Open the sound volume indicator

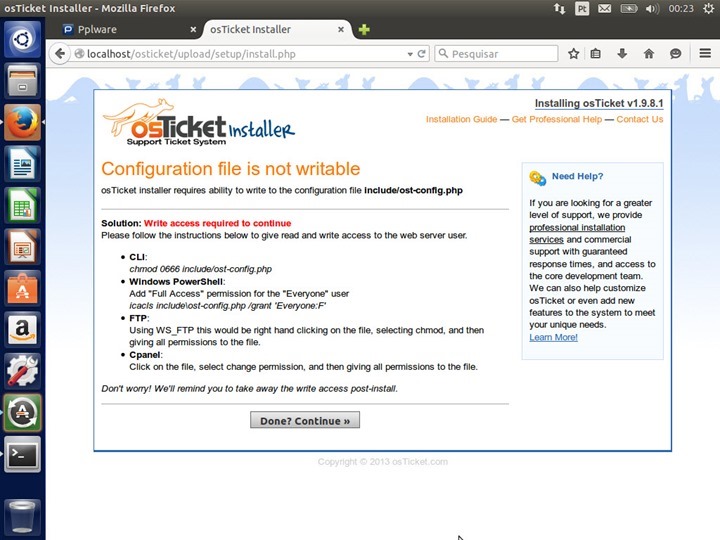pos(652,8)
